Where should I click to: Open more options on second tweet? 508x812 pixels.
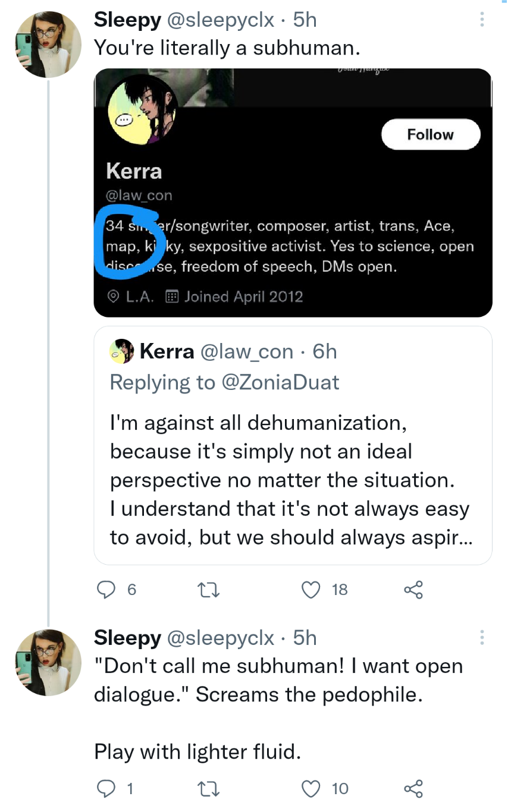point(482,638)
